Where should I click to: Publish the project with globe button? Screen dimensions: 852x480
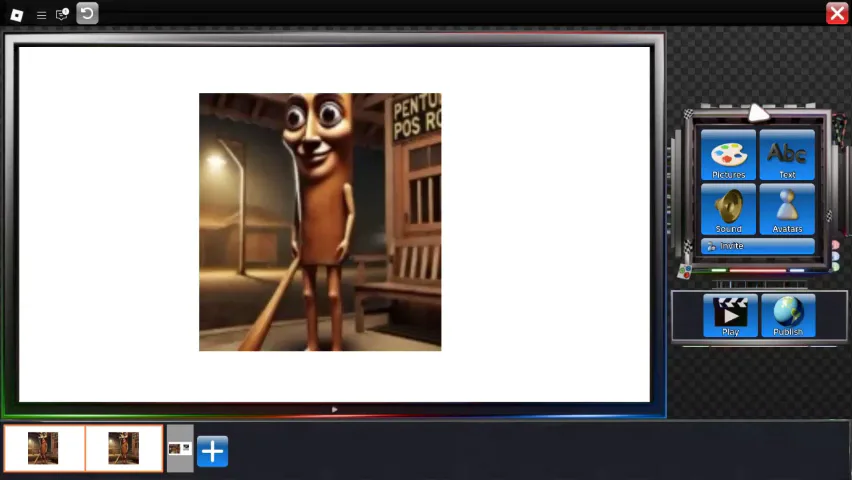tap(788, 315)
